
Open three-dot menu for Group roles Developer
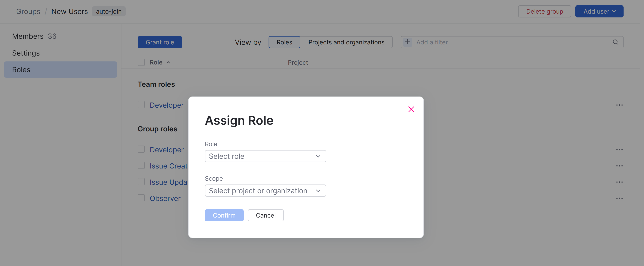click(x=619, y=150)
